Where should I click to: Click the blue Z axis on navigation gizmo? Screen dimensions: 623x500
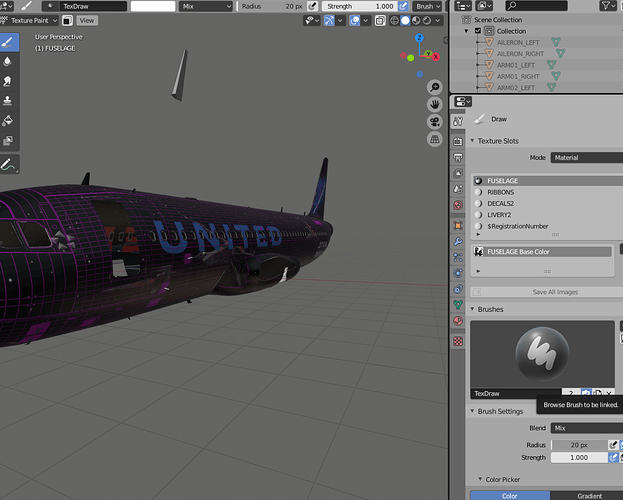[x=419, y=38]
